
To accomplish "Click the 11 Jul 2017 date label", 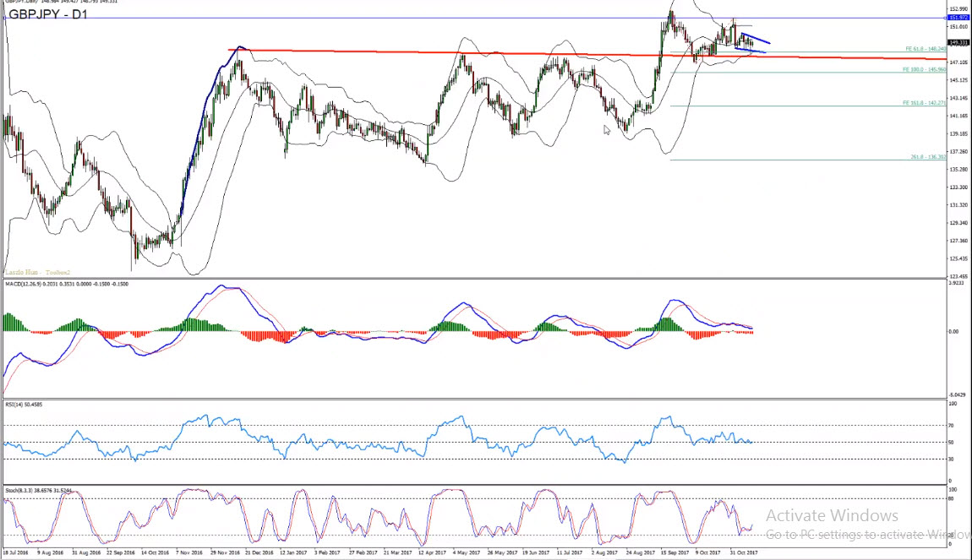I will [570, 552].
